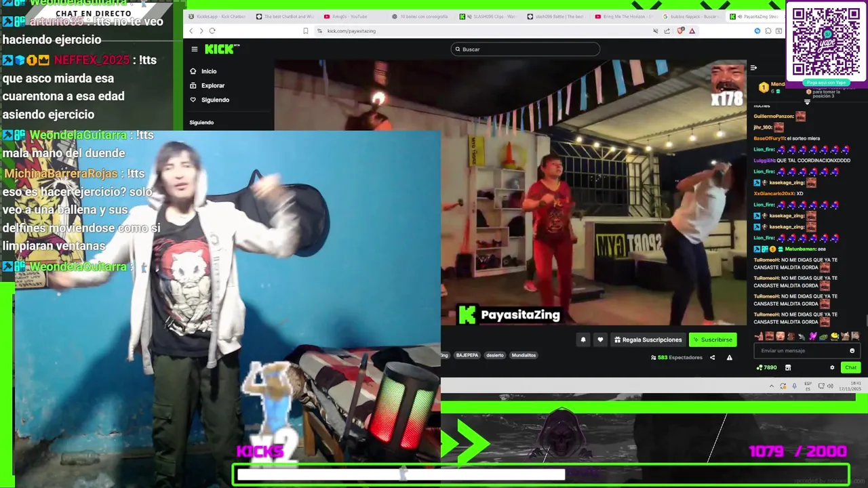Screen dimensions: 868x488
Task: Open Explorar in the Kick sidebar
Action: [208, 85]
